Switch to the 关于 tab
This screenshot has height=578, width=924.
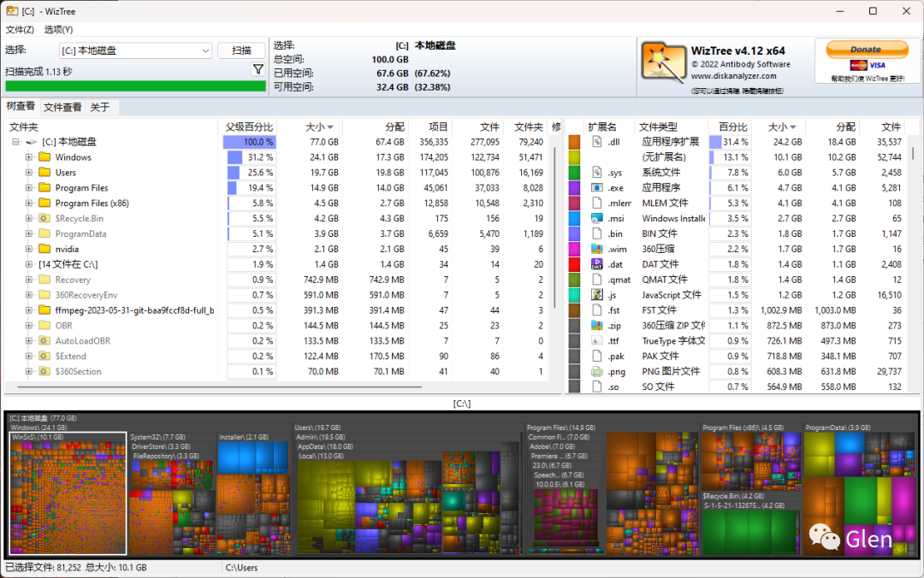100,107
